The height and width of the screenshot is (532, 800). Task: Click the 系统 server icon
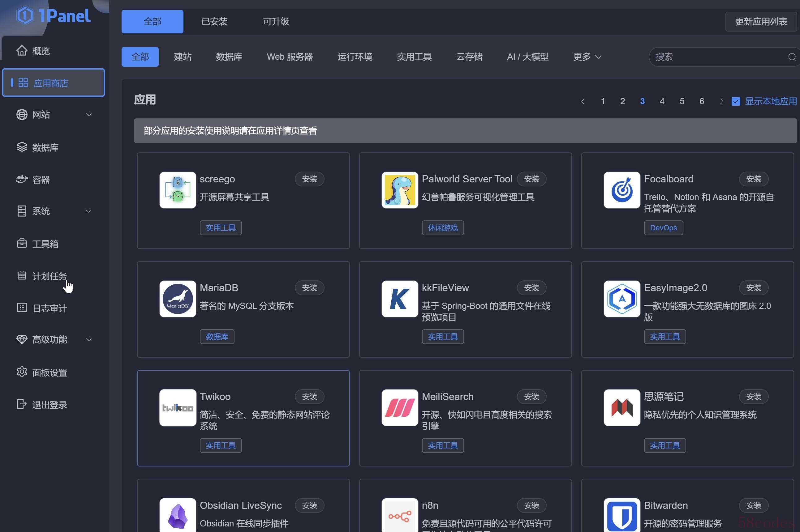click(22, 211)
